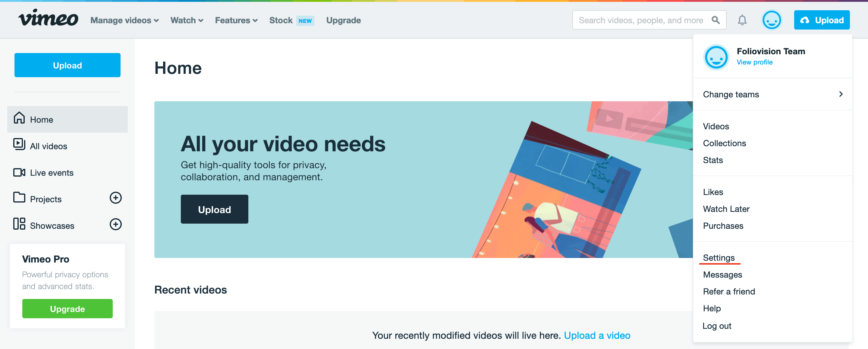Screen dimensions: 868x349
Task: Click the NEW badge beside Stock
Action: 305,20
